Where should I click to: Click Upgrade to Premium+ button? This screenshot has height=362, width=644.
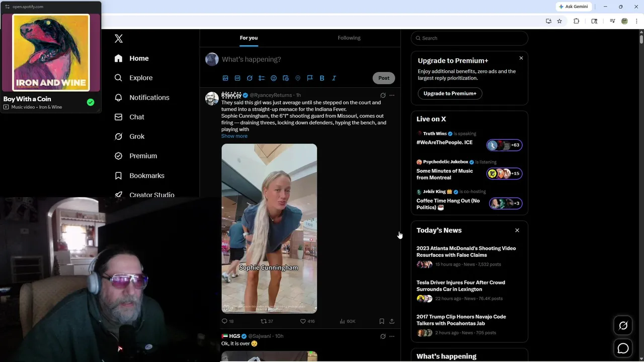(450, 94)
